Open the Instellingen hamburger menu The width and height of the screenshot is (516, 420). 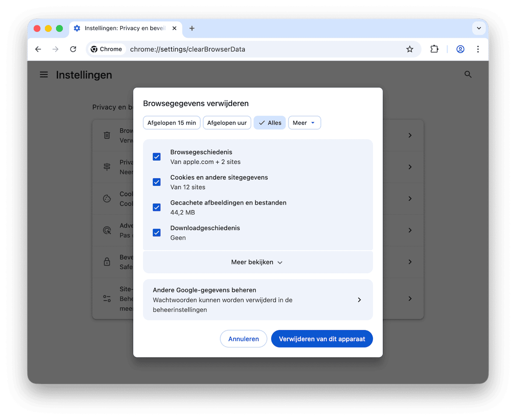pyautogui.click(x=44, y=75)
